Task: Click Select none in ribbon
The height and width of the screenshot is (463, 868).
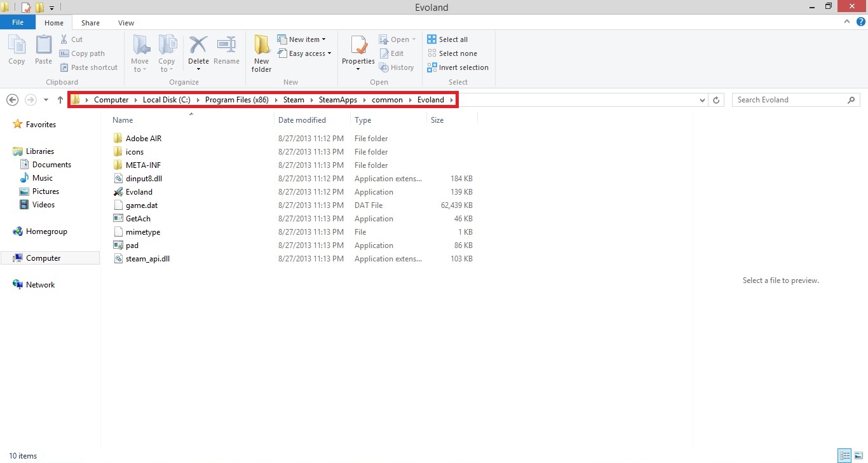Action: [452, 53]
